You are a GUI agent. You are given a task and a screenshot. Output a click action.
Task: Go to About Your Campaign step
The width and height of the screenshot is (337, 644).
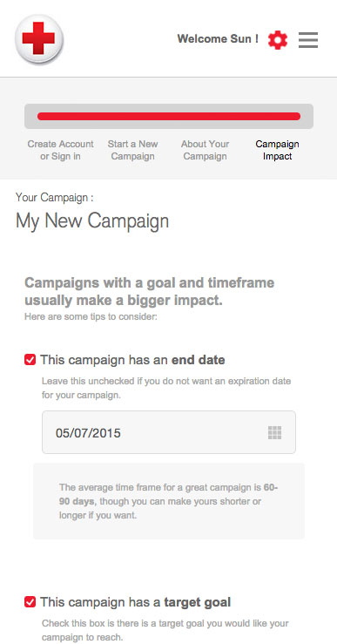[x=205, y=150]
